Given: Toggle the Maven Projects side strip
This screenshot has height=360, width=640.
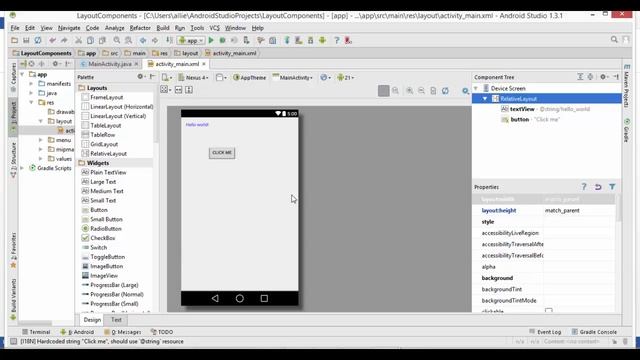Looking at the screenshot, I should point(627,86).
